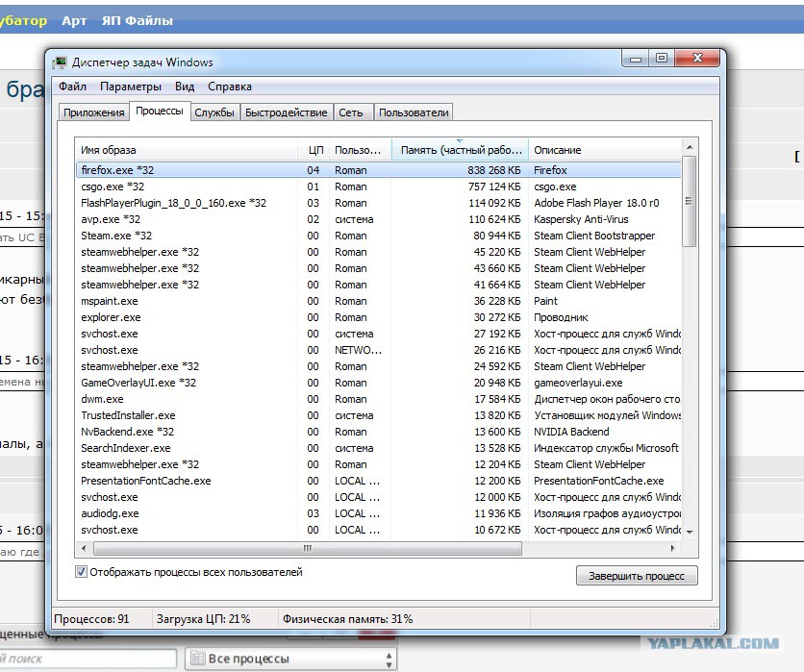
Task: Click the horizontal scrollbar thumb
Action: [x=308, y=549]
